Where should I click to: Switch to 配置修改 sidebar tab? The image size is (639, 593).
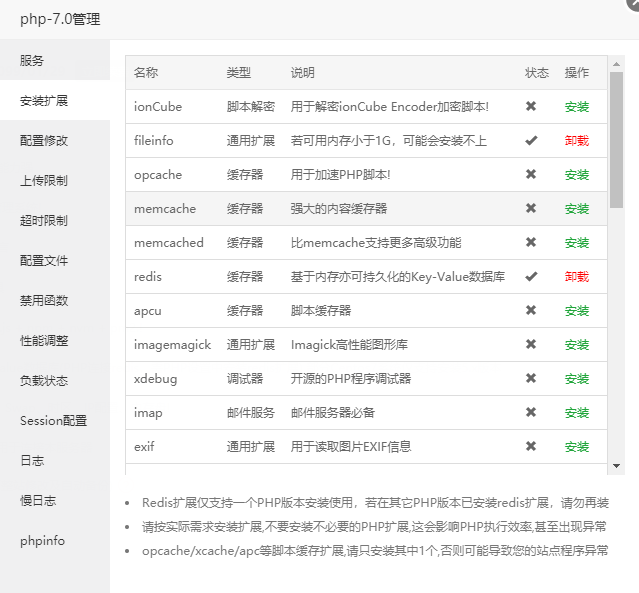[44, 140]
